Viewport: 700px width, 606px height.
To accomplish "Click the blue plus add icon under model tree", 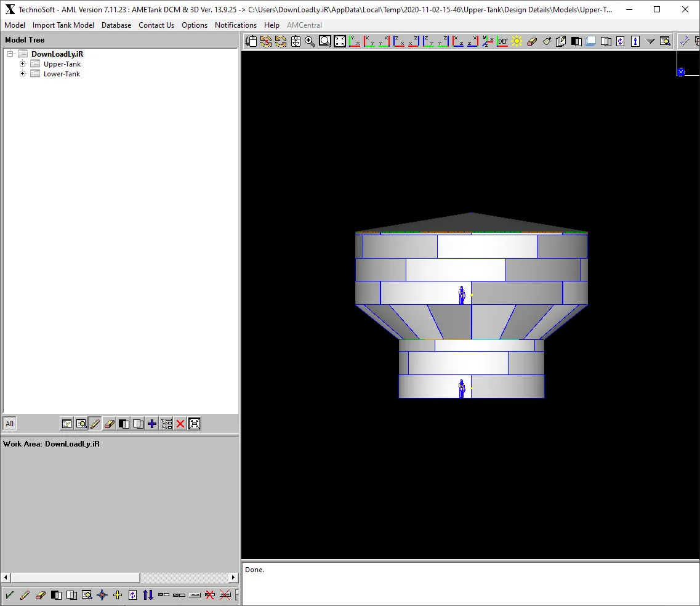I will click(x=152, y=424).
